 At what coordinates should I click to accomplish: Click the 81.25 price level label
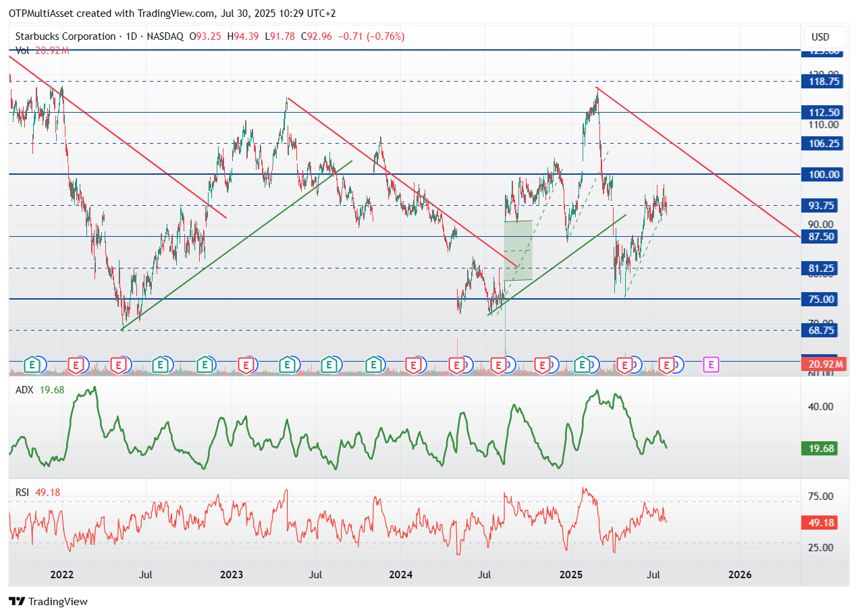tap(819, 268)
